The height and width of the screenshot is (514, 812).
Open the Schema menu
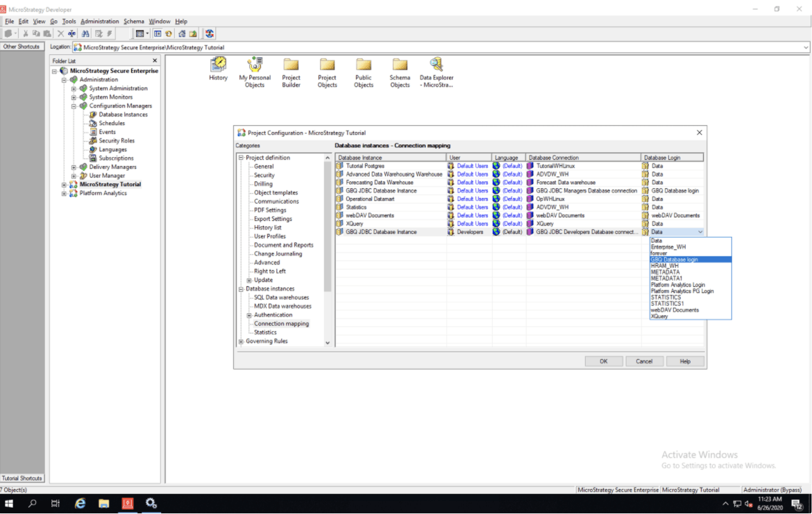133,22
